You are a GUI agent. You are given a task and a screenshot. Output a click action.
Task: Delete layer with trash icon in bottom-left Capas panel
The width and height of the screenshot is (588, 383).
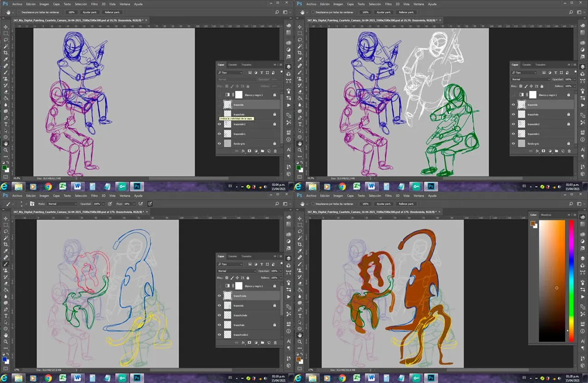coord(275,343)
